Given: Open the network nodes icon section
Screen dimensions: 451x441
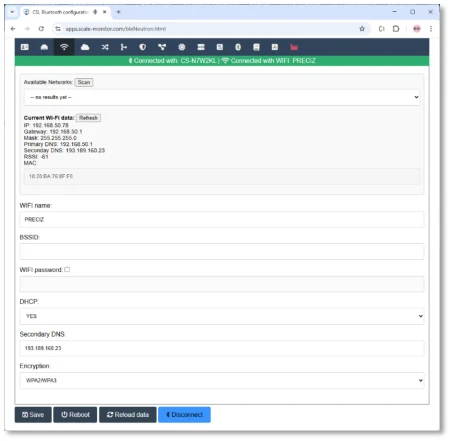Looking at the screenshot, I should [x=162, y=47].
